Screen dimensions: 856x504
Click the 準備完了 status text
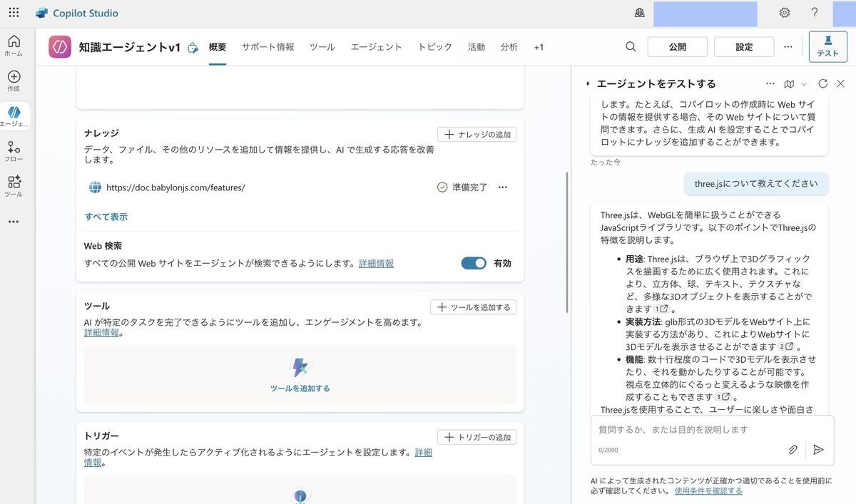(x=470, y=187)
